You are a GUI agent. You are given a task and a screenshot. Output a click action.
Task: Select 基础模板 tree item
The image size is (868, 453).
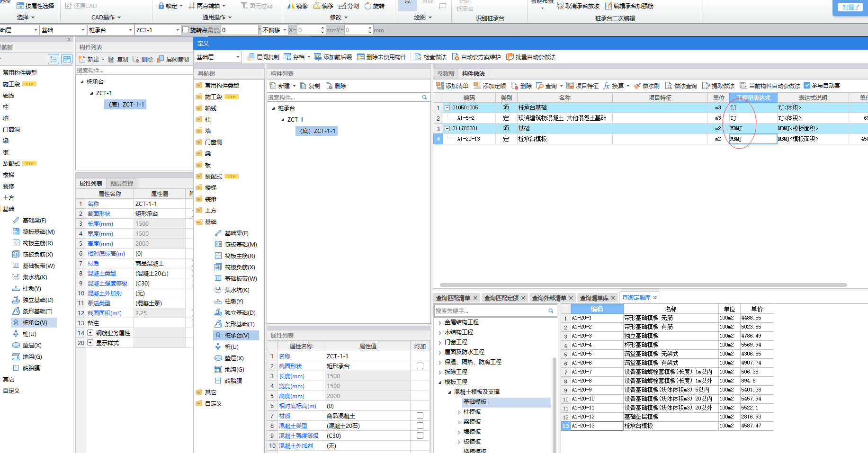pos(475,402)
